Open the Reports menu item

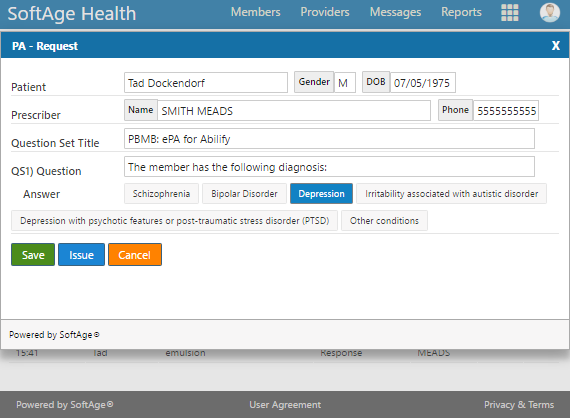tap(461, 12)
